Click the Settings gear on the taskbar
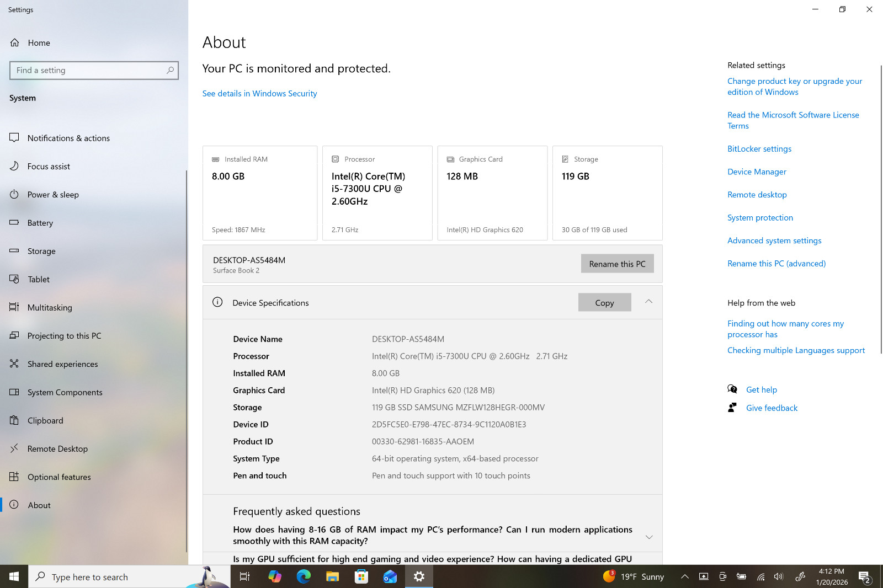The width and height of the screenshot is (883, 588). tap(419, 576)
